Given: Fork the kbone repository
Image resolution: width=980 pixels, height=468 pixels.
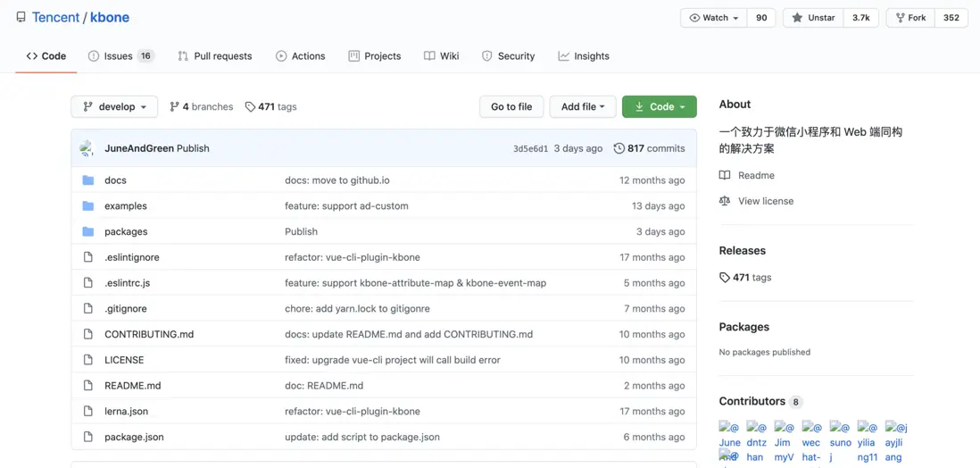Looking at the screenshot, I should [910, 18].
